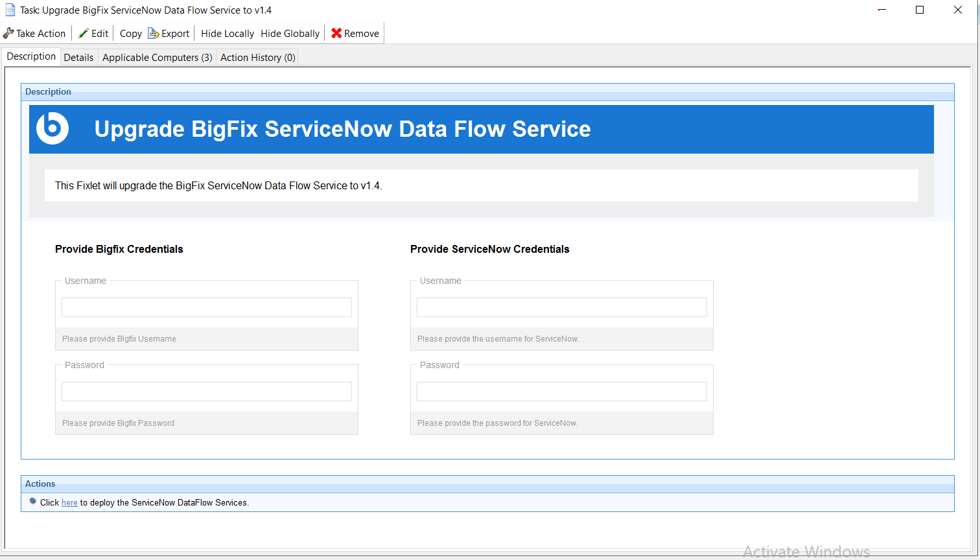
Task: Click the task document icon in title bar
Action: click(10, 10)
